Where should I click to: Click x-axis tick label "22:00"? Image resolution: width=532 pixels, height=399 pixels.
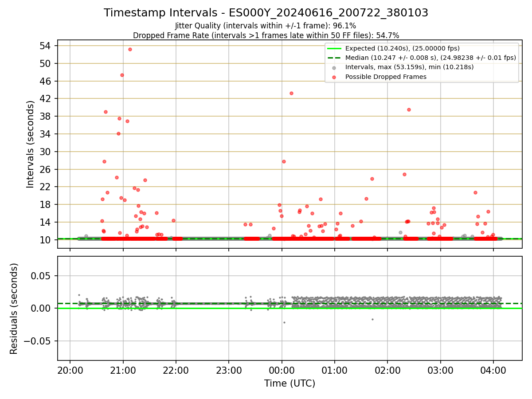pos(176,370)
